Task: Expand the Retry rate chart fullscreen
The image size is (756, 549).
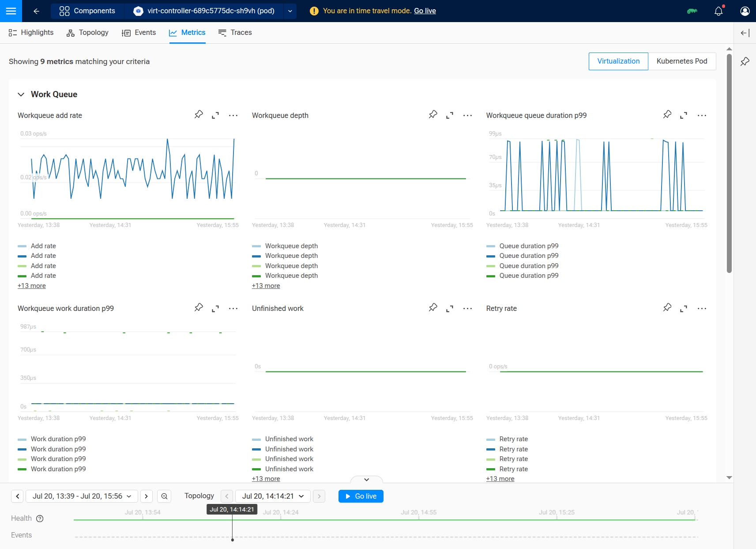Action: [684, 308]
